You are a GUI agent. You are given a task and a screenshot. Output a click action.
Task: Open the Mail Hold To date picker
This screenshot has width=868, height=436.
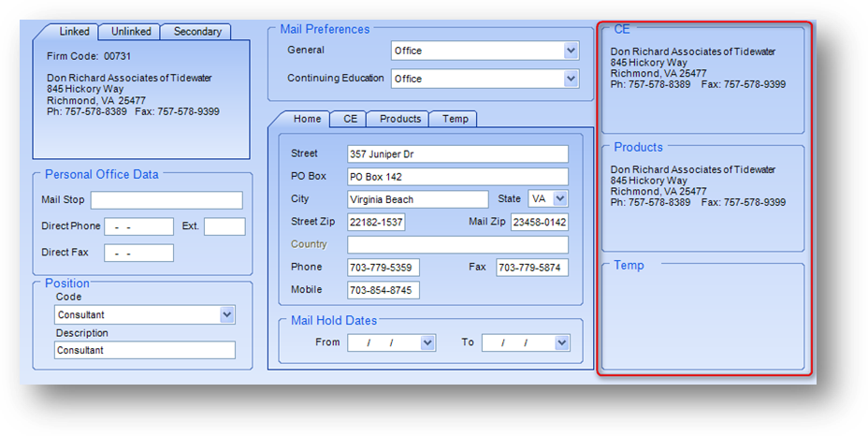(562, 343)
